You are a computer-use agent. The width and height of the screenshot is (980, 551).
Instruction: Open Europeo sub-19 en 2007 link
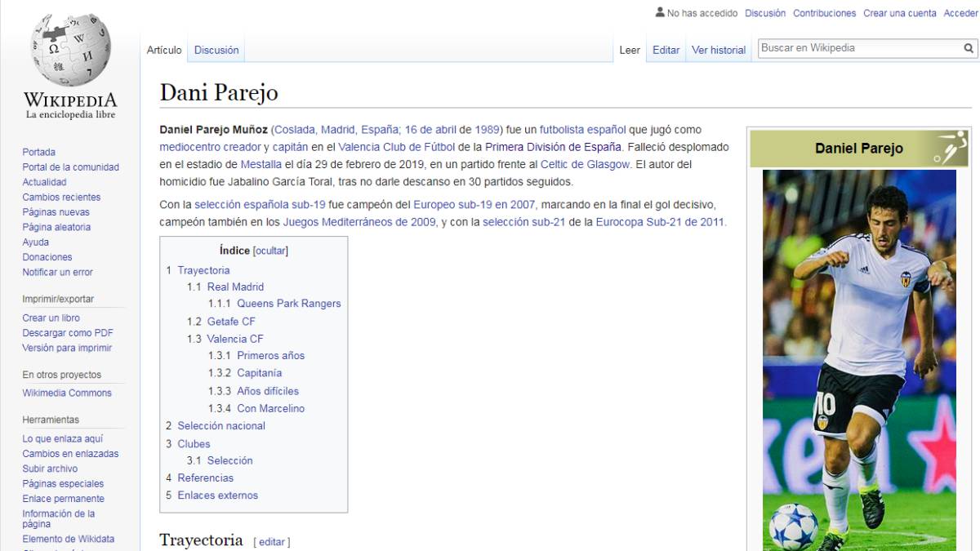(x=474, y=204)
